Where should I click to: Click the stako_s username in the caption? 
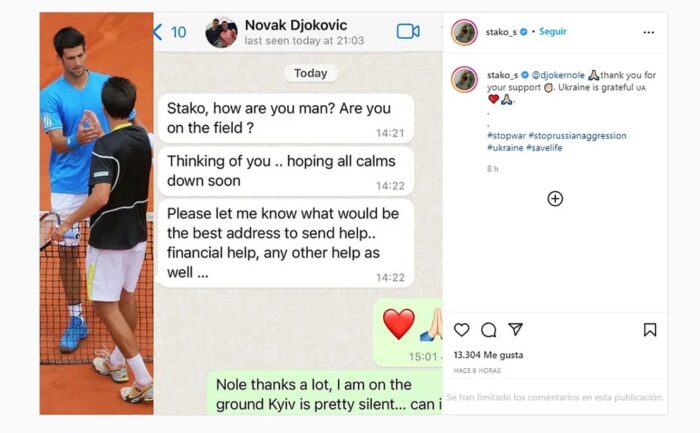tap(502, 75)
